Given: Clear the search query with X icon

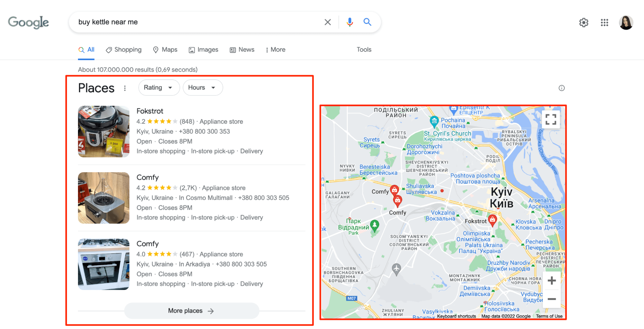Looking at the screenshot, I should point(327,22).
